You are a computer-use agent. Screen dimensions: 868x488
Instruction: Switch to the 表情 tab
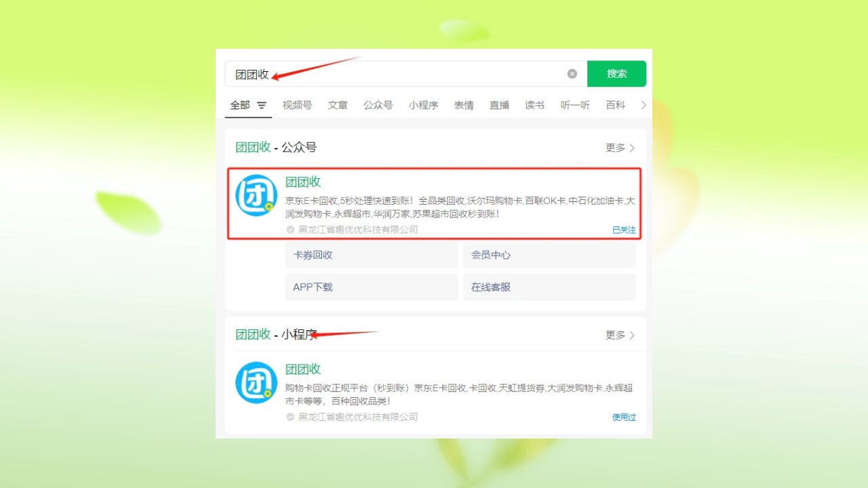[464, 105]
